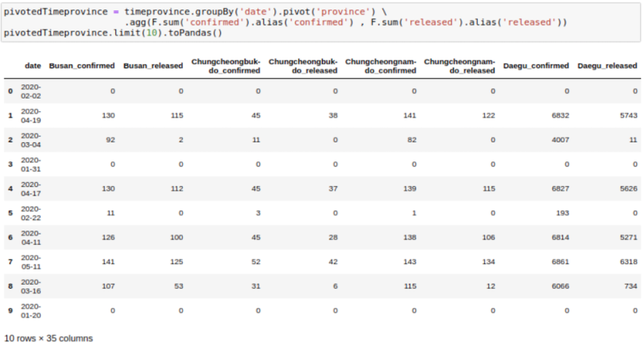
Task: Click Busan_confirmed value 107
Action: click(x=108, y=286)
